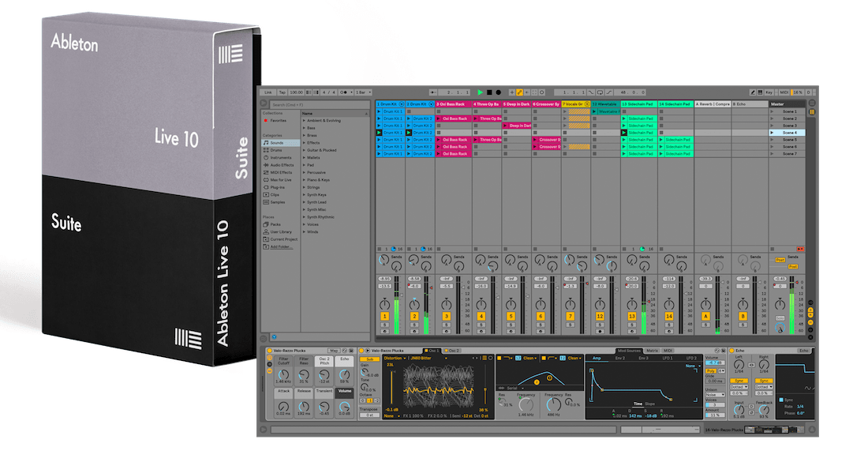868x451 pixels.
Task: Toggle the yellow automation arm button in transport
Action: (x=519, y=92)
